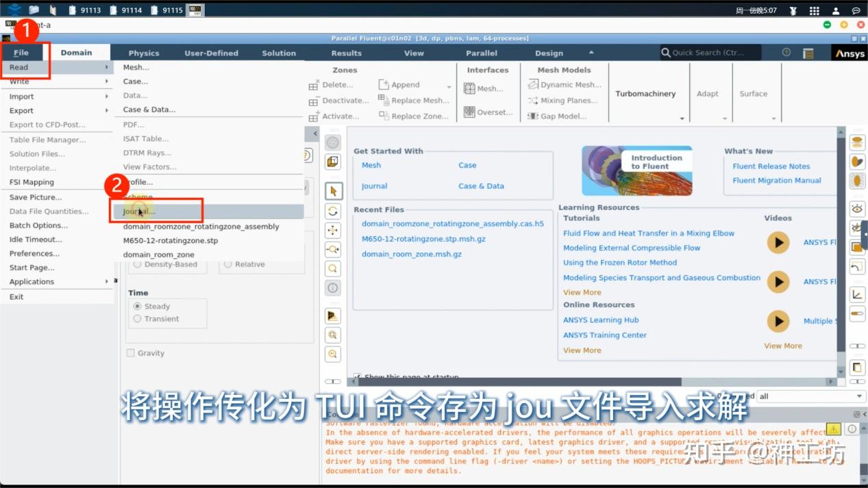Click the hide selected crossed-eye icon
868x488 pixels.
tap(856, 227)
